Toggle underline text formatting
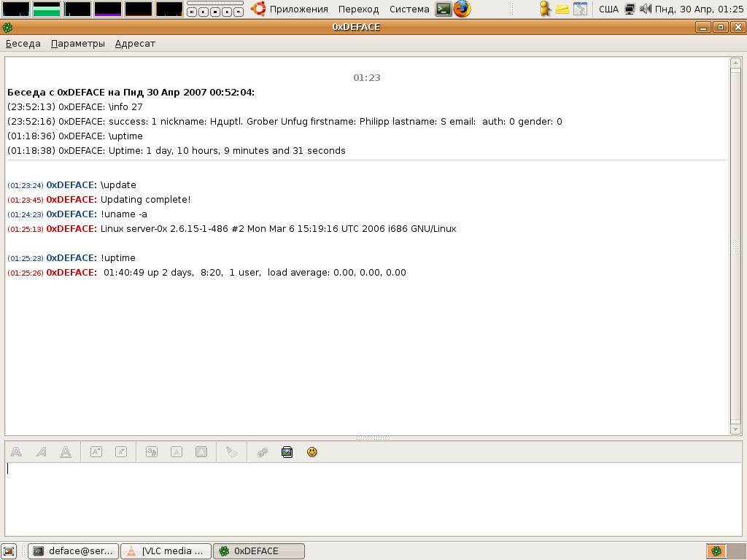The height and width of the screenshot is (560, 747). [x=66, y=452]
